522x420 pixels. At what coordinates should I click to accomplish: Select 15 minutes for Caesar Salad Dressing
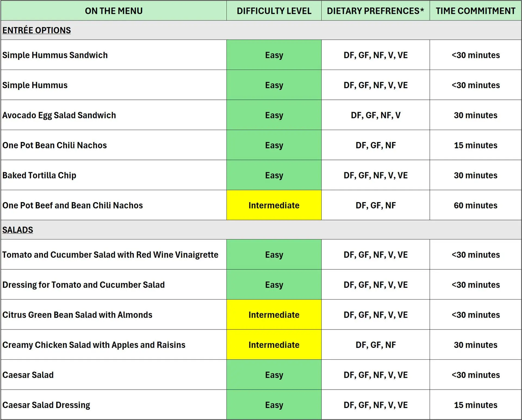tap(476, 405)
